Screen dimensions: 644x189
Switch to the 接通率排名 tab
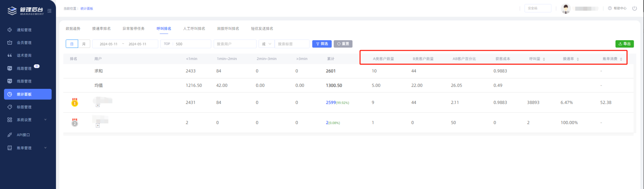101,29
